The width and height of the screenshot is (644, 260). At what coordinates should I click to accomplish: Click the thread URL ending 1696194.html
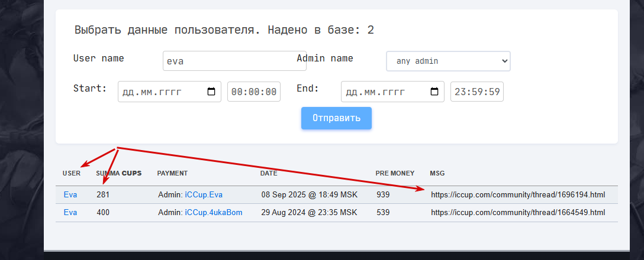click(518, 195)
